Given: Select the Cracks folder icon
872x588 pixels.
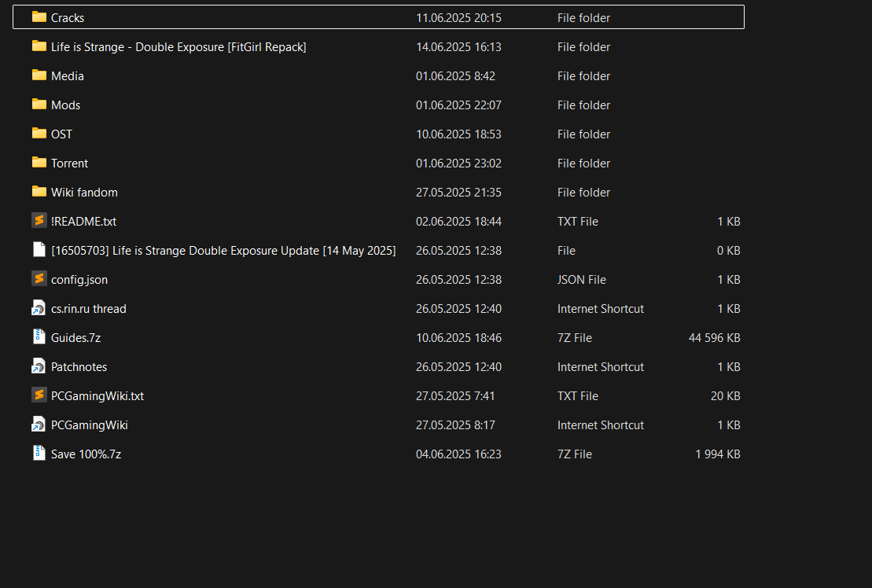Looking at the screenshot, I should (39, 17).
